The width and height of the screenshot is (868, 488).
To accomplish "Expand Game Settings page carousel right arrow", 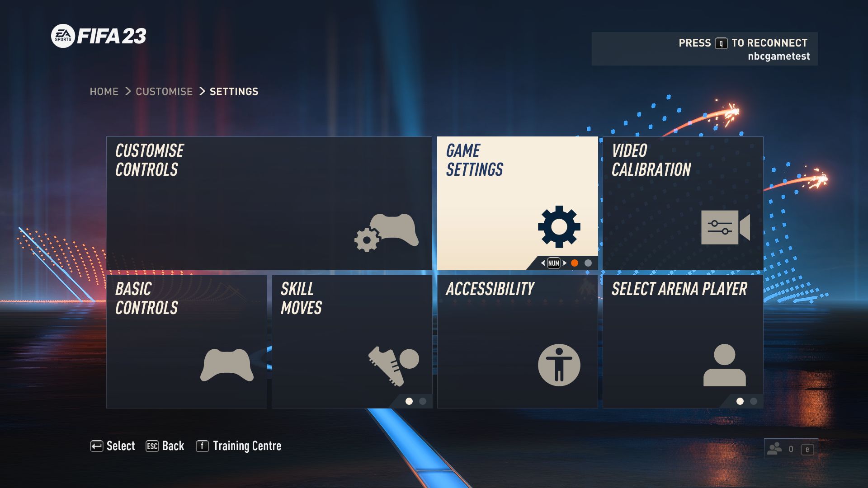I will click(563, 263).
